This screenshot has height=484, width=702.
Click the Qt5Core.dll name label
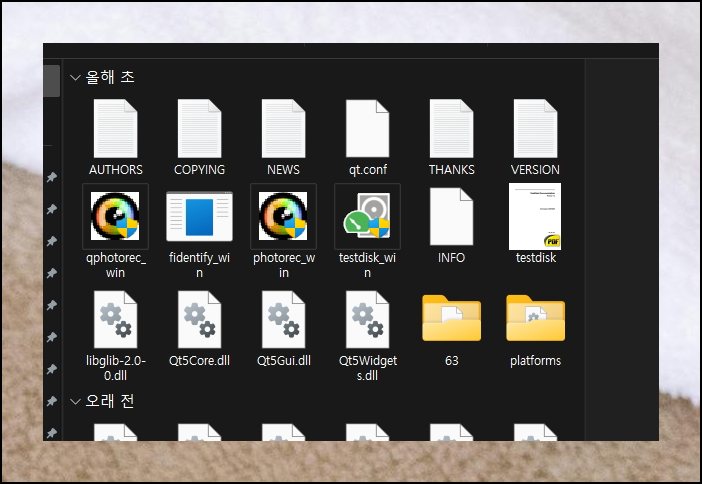[x=199, y=361]
